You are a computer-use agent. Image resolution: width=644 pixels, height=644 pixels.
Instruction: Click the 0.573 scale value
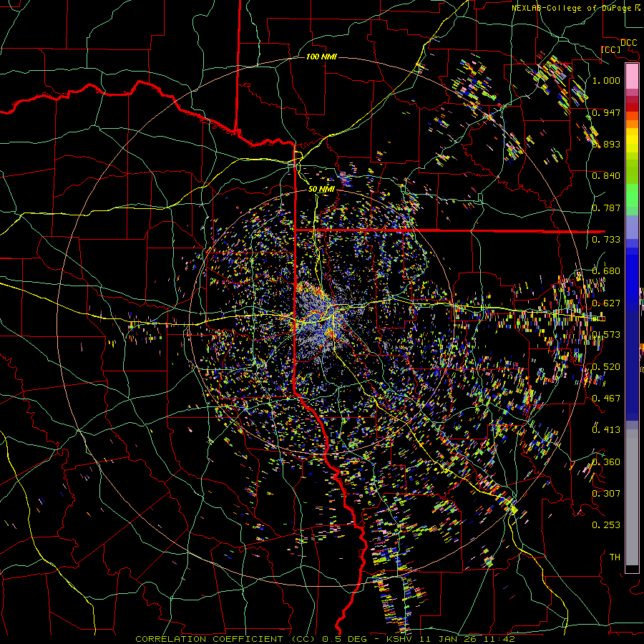tap(606, 335)
